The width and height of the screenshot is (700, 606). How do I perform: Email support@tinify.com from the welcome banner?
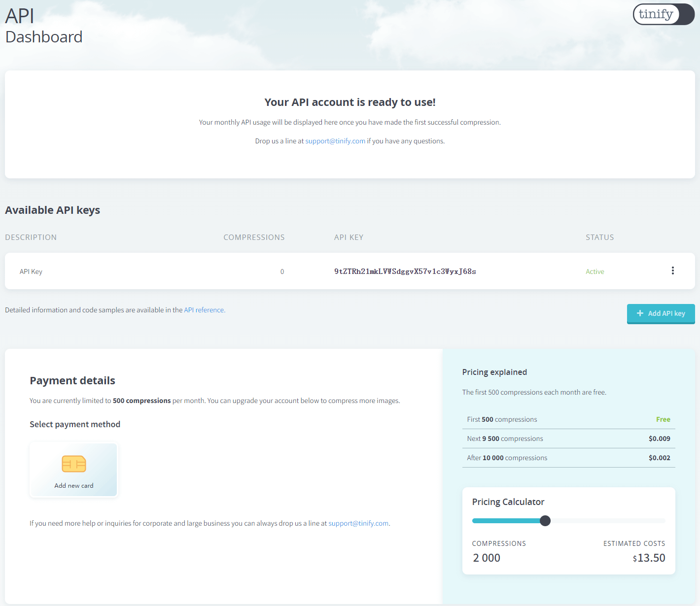(x=335, y=141)
